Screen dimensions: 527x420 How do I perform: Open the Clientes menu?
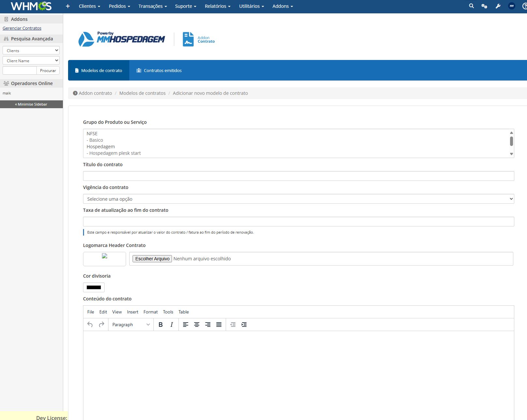click(x=90, y=6)
